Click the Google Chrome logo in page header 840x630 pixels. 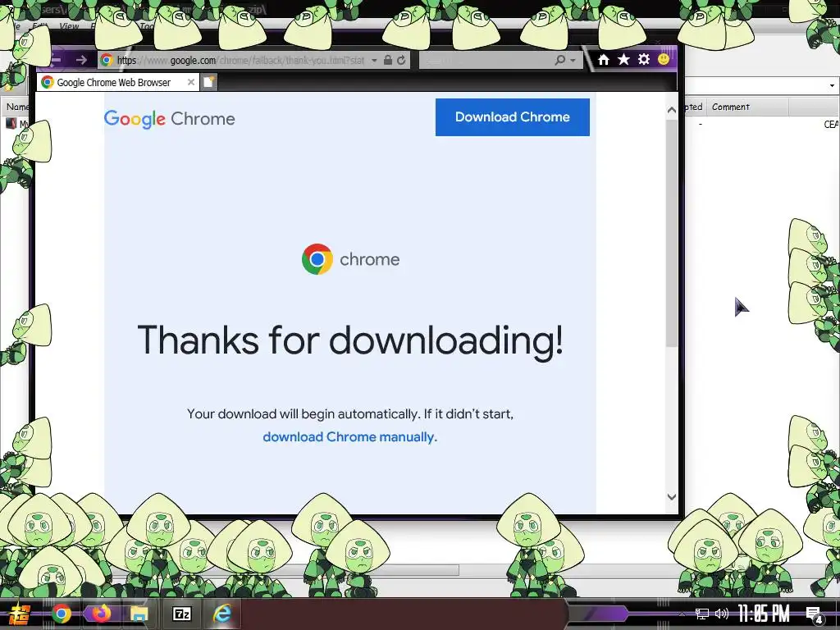tap(169, 119)
